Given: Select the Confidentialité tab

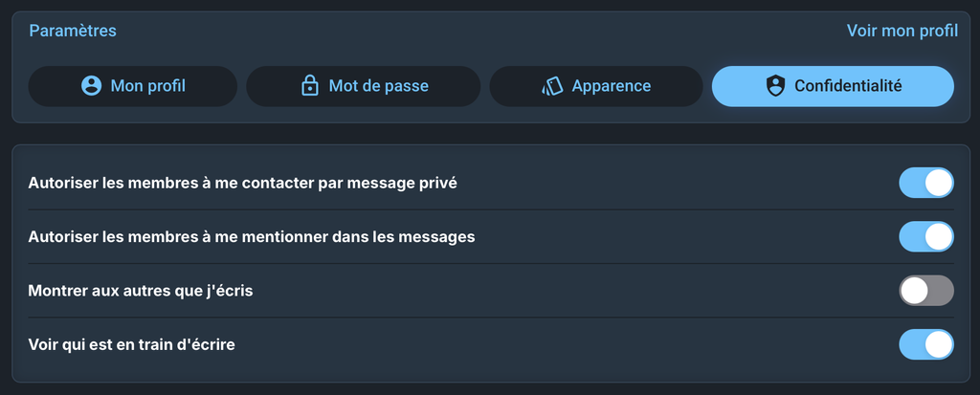Looking at the screenshot, I should 833,86.
